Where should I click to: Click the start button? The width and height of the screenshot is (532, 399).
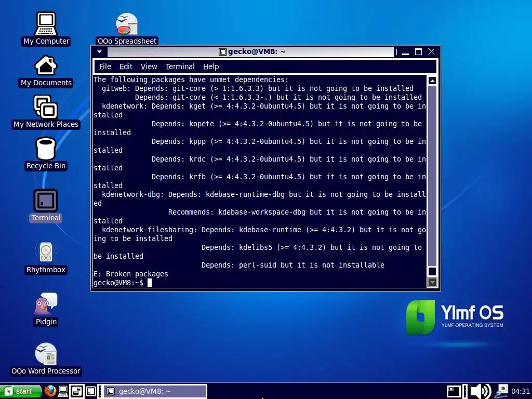coord(21,391)
